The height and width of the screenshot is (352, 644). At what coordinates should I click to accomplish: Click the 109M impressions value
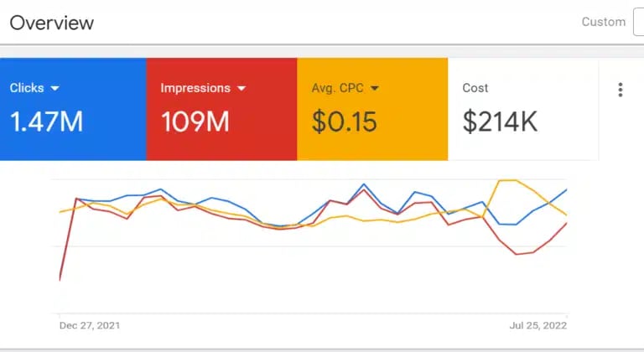[195, 122]
